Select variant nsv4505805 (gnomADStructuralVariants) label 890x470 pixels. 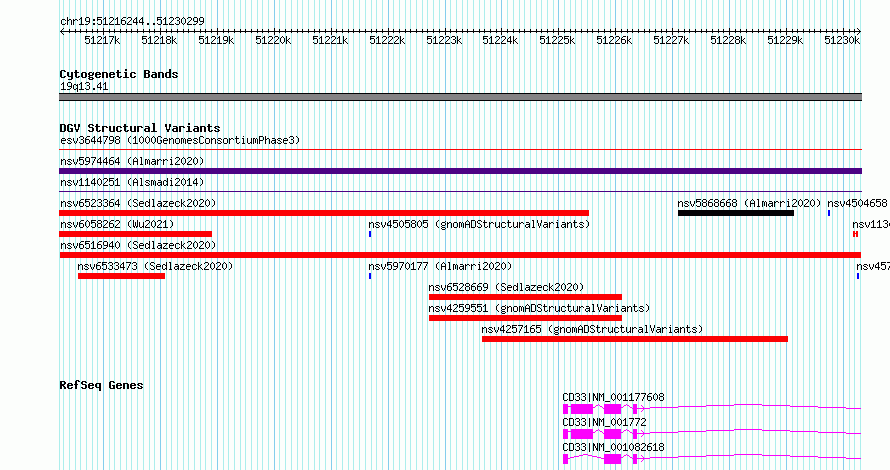click(x=479, y=224)
